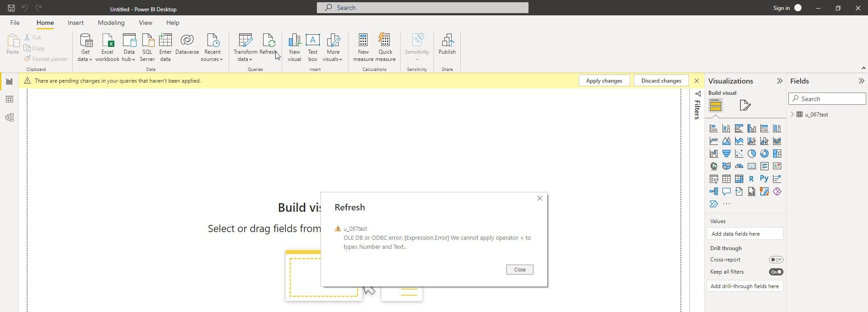This screenshot has height=312, width=868.
Task: Open SQL Server data source
Action: coord(147,41)
